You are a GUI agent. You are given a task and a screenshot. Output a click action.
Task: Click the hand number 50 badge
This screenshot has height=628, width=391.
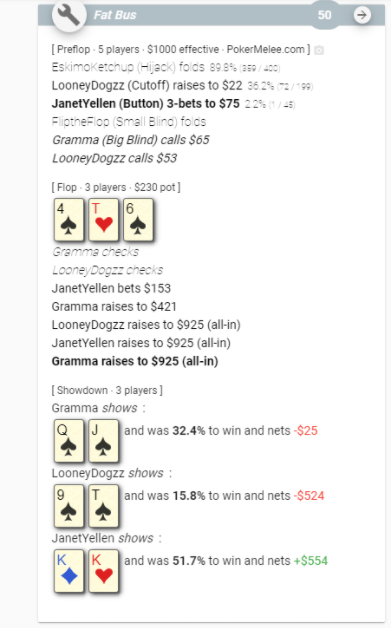tap(324, 15)
